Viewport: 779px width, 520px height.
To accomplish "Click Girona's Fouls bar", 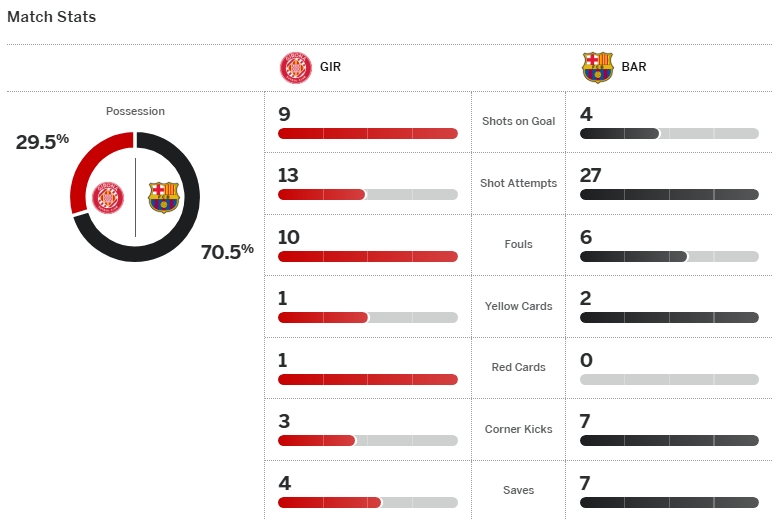I will click(x=367, y=256).
